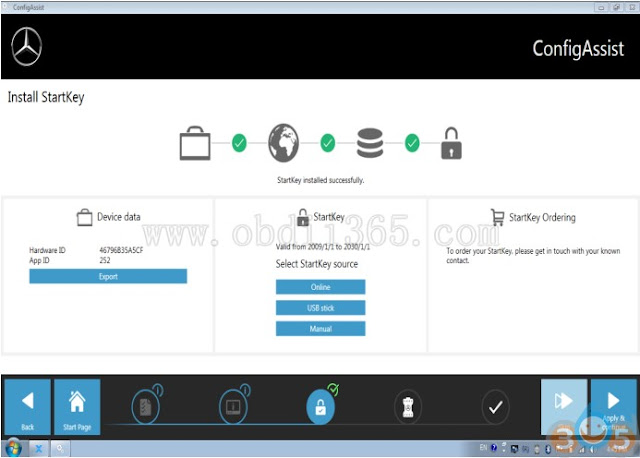Go Back with the left arrow button
This screenshot has height=458, width=640.
[x=27, y=407]
